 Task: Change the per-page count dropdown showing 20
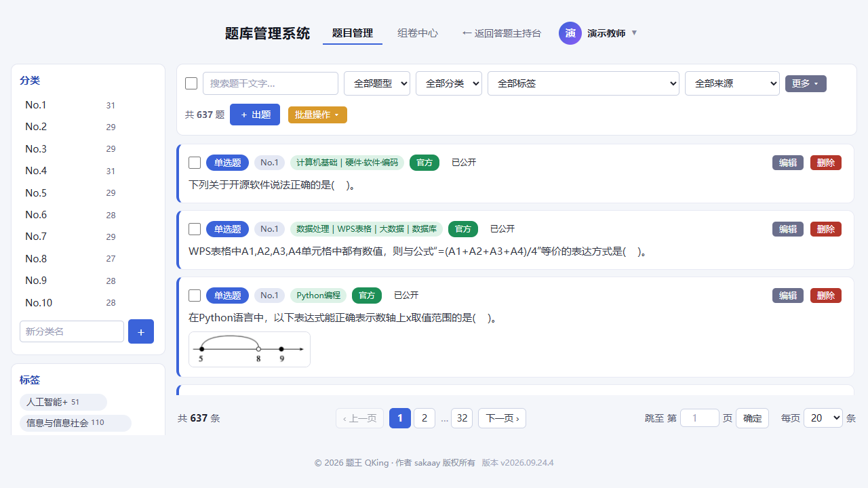click(x=823, y=418)
